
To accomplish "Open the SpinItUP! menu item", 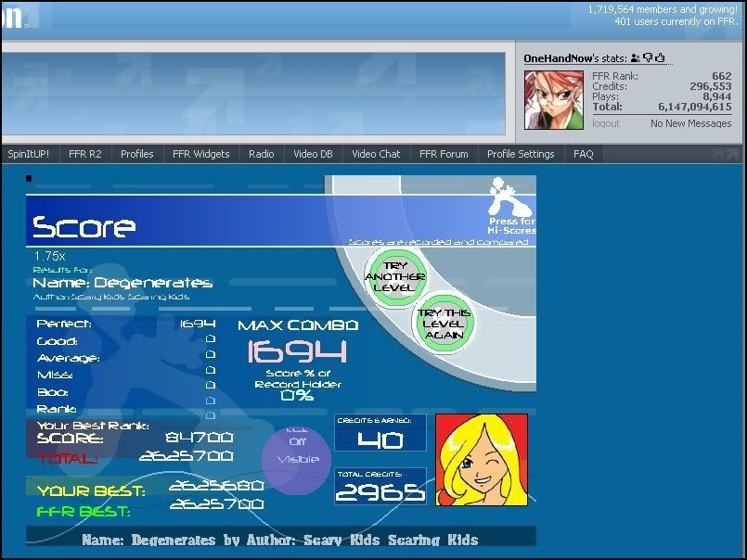I will click(x=29, y=154).
